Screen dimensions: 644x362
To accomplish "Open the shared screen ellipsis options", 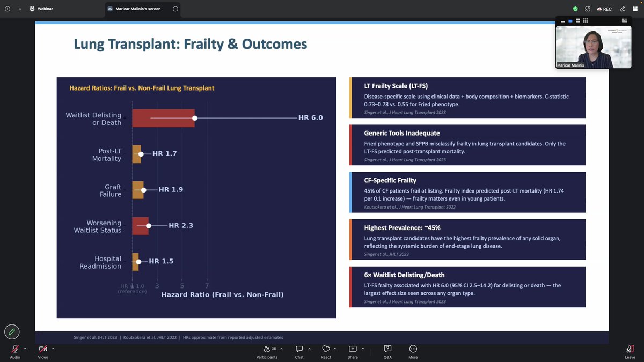I will [x=175, y=9].
